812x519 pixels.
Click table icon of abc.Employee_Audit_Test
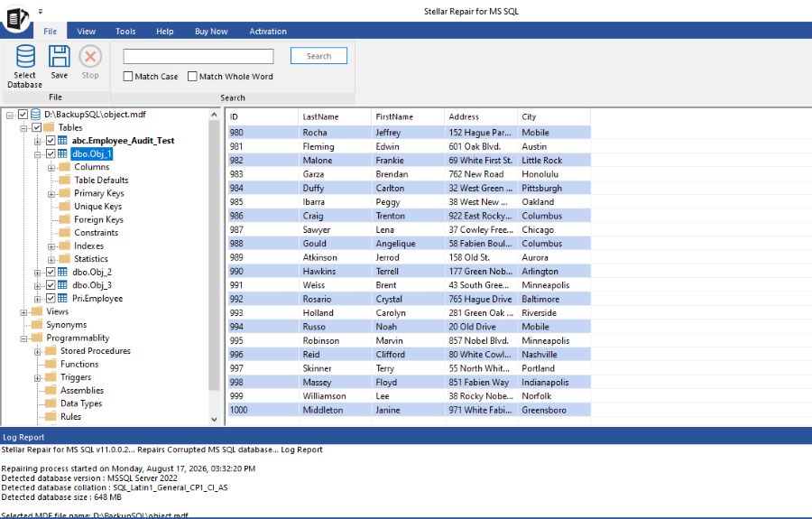[62, 141]
